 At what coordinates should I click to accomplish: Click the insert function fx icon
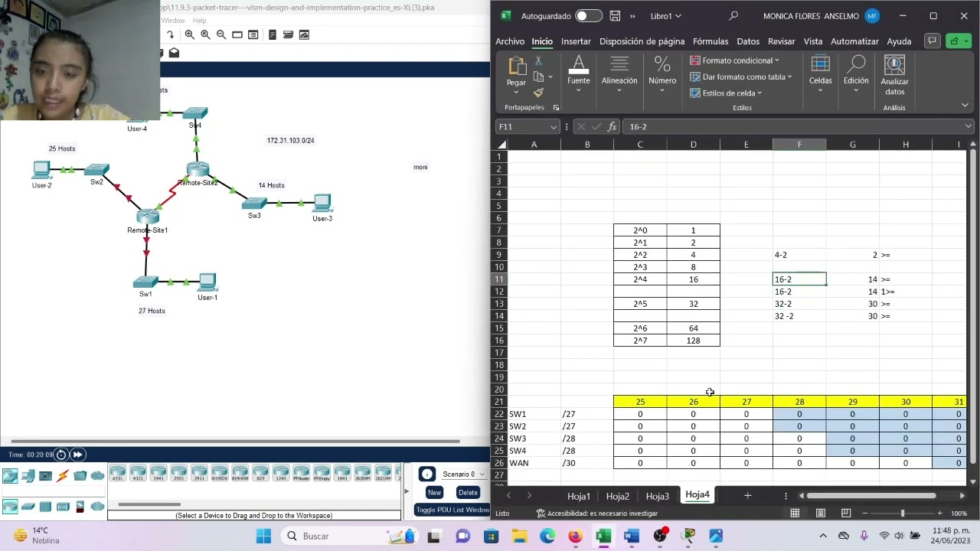(x=612, y=127)
